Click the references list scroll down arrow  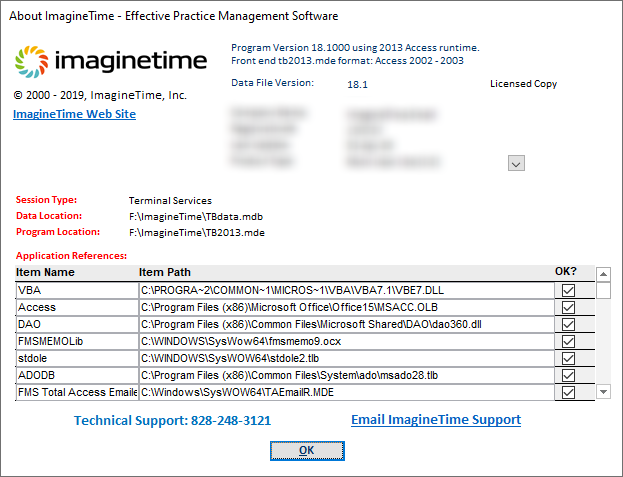(x=603, y=392)
